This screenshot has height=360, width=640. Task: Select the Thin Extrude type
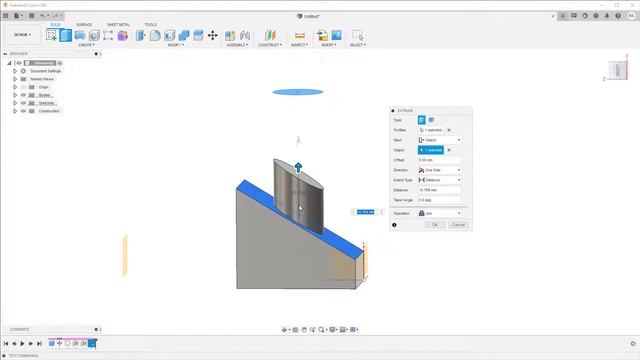(431, 120)
